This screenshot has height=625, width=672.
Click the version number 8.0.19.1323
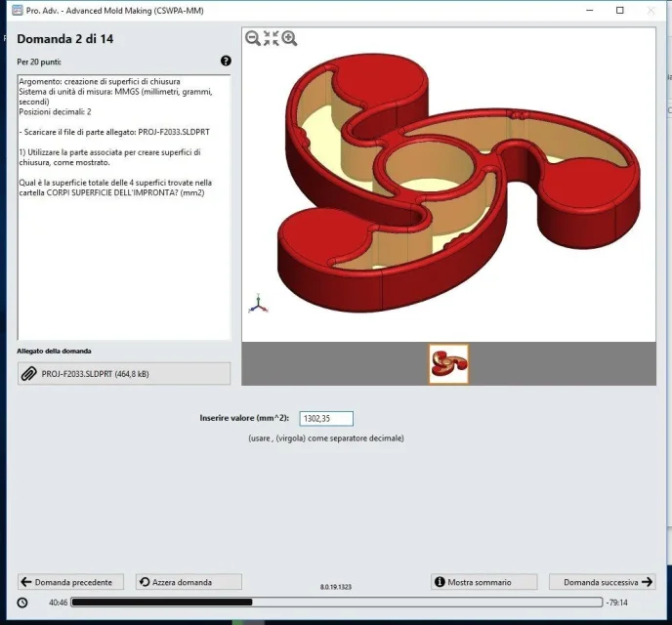pos(336,587)
